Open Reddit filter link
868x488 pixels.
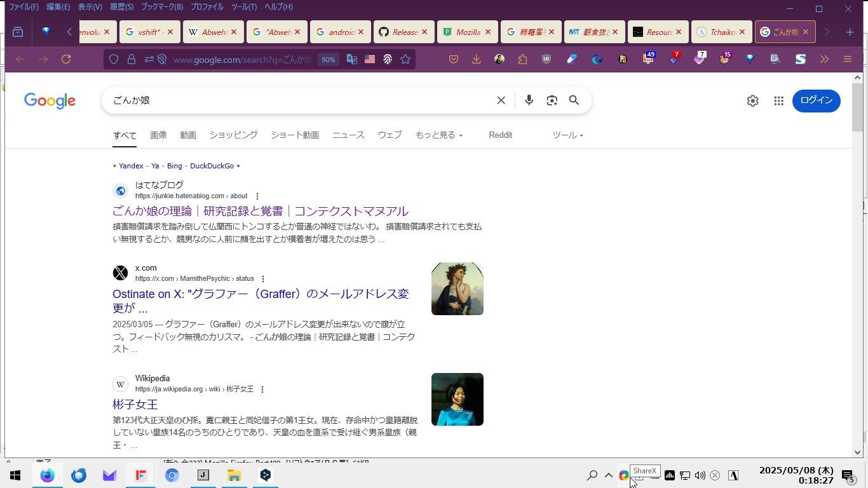click(x=500, y=135)
